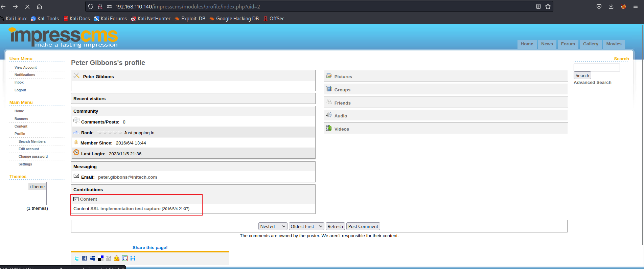Open View Account in User Menu

pos(26,68)
